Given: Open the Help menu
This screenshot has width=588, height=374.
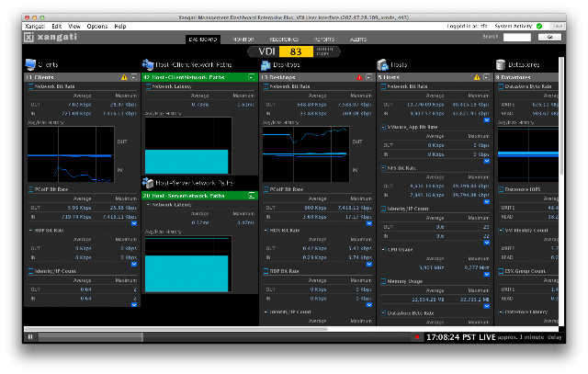Looking at the screenshot, I should (x=120, y=27).
